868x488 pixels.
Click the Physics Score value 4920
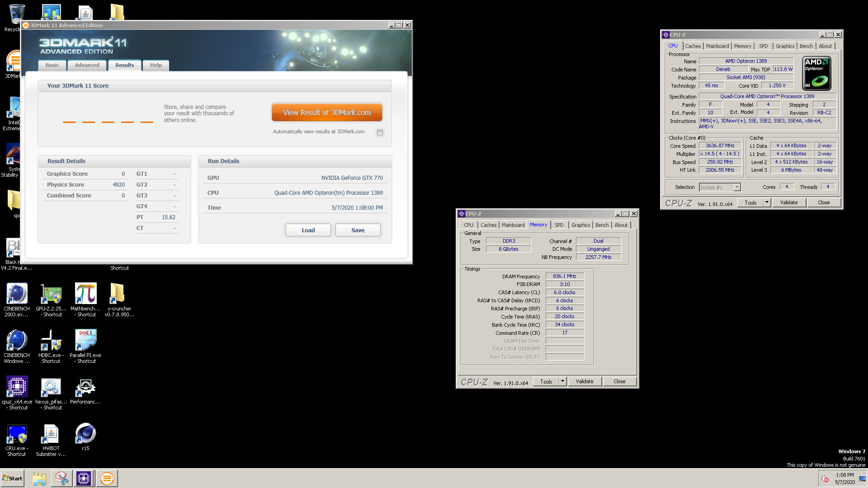tap(119, 185)
